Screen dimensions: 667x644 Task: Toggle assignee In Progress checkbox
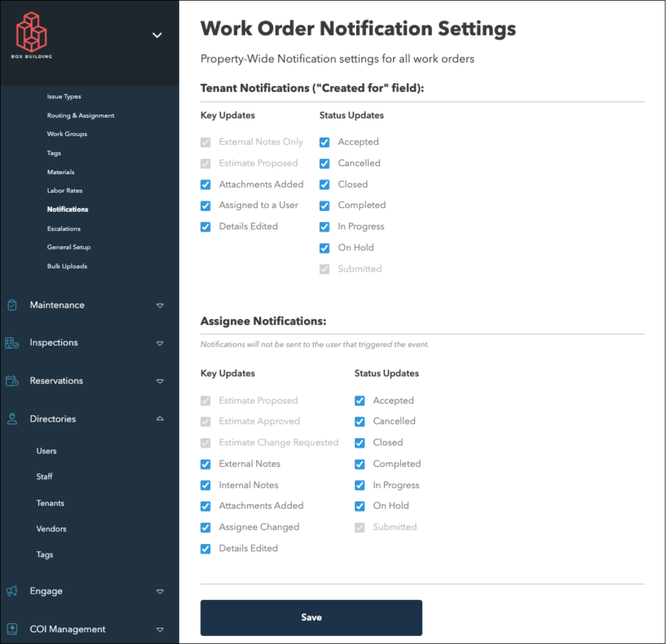(x=360, y=485)
